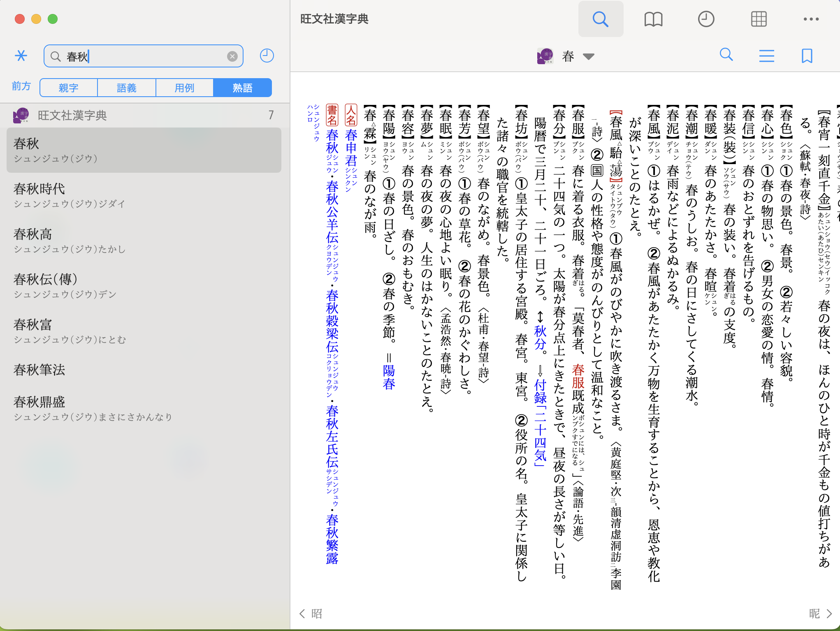Select the 春秋鼎盛 result
This screenshot has width=840, height=631.
tap(144, 408)
